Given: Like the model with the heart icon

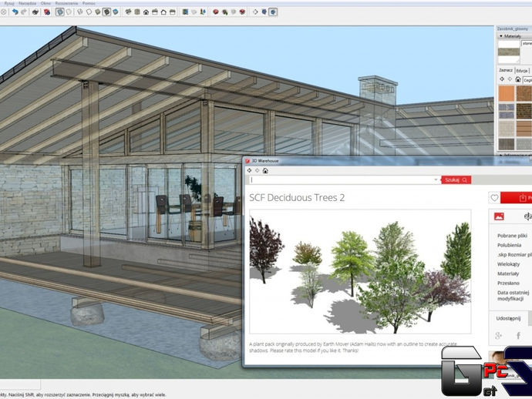Looking at the screenshot, I should [494, 198].
